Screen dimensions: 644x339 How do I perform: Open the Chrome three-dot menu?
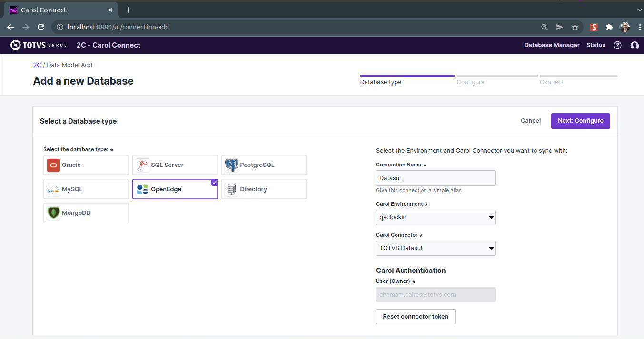click(639, 27)
